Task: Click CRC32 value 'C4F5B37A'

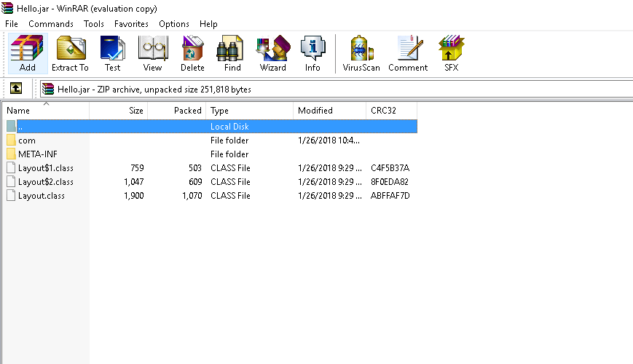Action: pos(390,168)
